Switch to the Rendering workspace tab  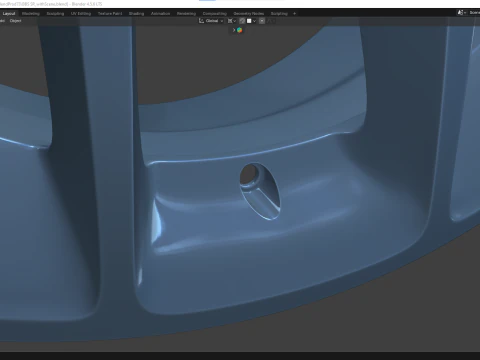(x=186, y=14)
